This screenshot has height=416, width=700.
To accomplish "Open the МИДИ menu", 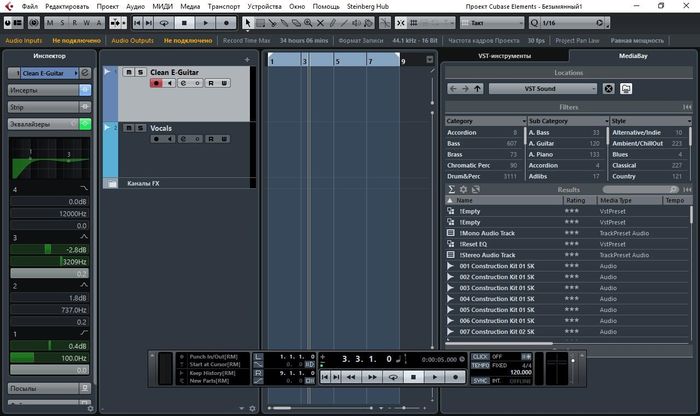I will pyautogui.click(x=162, y=6).
